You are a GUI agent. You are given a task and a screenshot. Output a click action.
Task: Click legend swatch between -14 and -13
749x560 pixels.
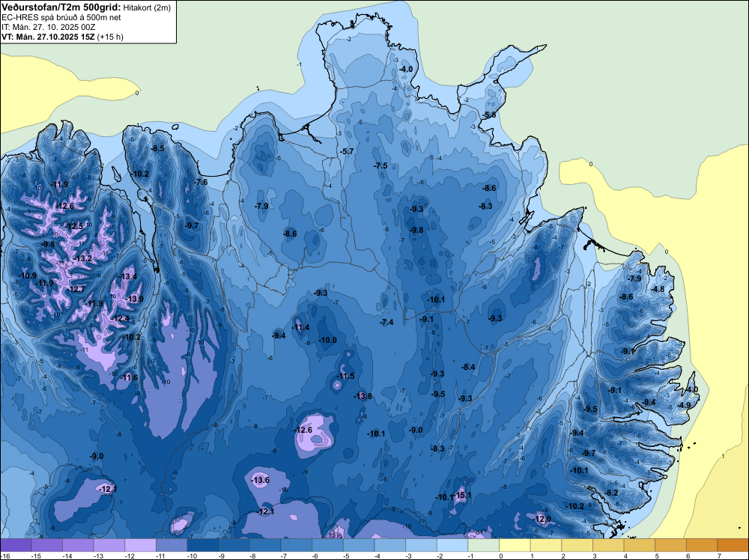pyautogui.click(x=78, y=545)
